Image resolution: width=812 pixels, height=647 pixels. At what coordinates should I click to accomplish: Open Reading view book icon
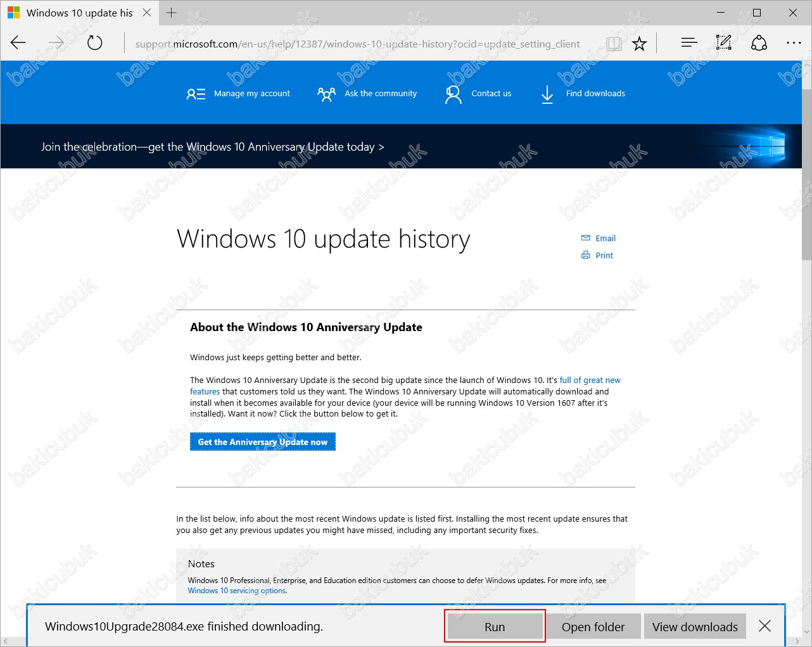(x=614, y=43)
